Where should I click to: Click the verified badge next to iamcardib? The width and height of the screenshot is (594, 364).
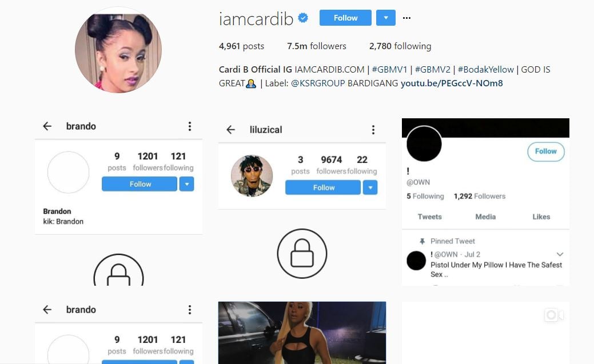tap(303, 18)
